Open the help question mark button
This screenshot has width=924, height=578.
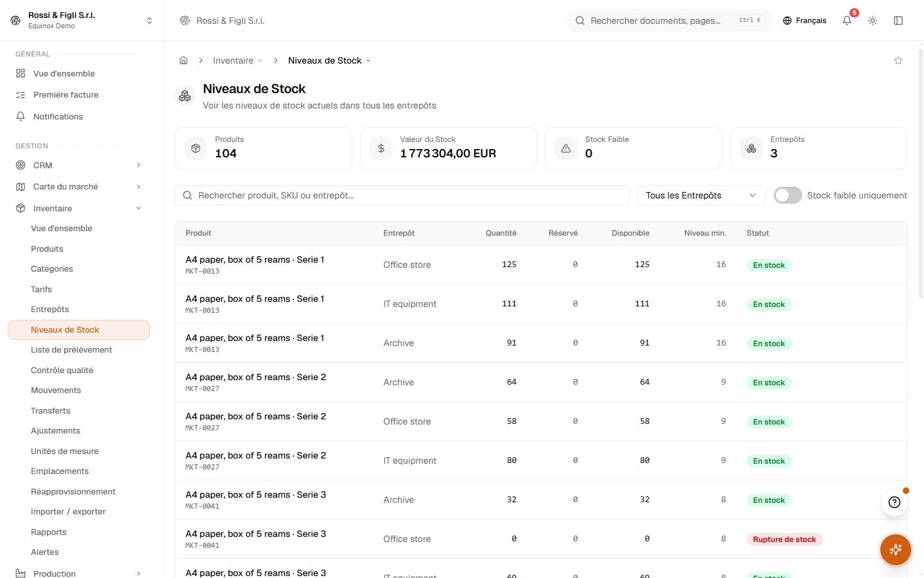click(894, 502)
